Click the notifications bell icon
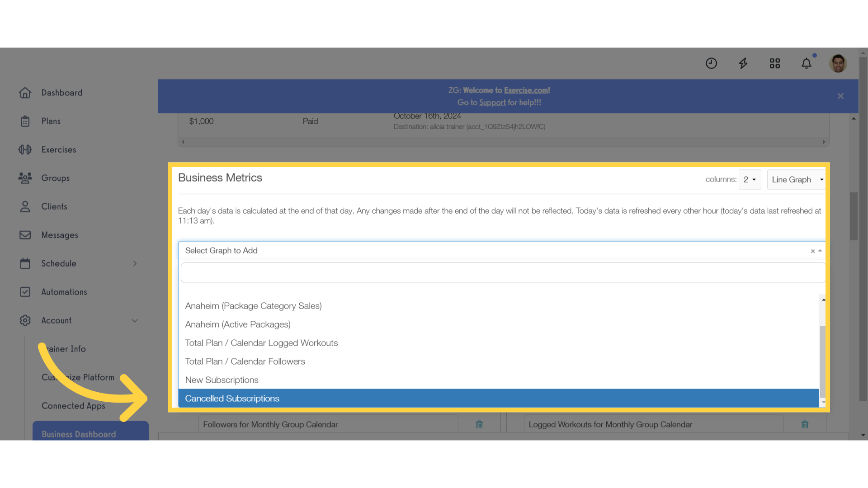 [x=807, y=63]
